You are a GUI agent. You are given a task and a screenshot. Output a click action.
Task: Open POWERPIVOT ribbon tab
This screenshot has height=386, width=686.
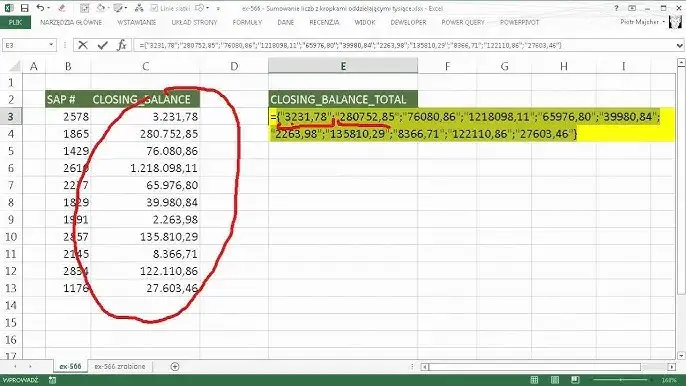click(519, 22)
